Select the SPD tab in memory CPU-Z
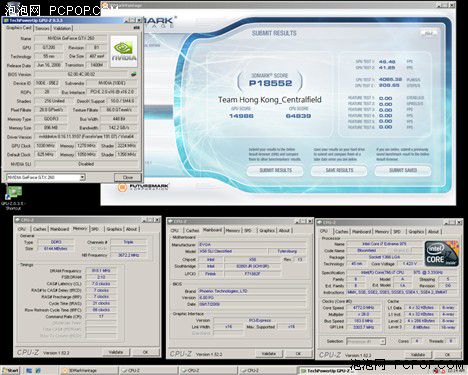This screenshot has height=375, width=468. pos(95,229)
